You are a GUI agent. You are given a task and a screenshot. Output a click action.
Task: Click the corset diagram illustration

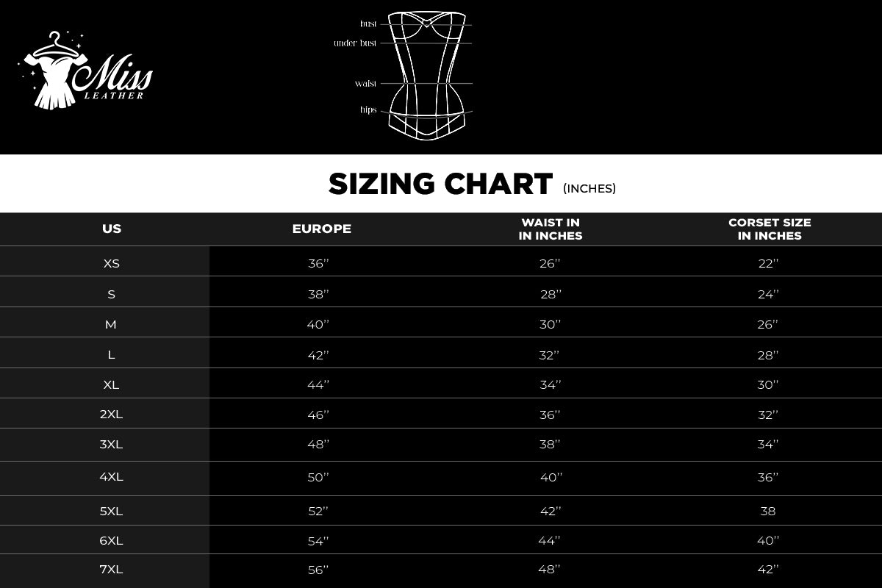pyautogui.click(x=426, y=75)
